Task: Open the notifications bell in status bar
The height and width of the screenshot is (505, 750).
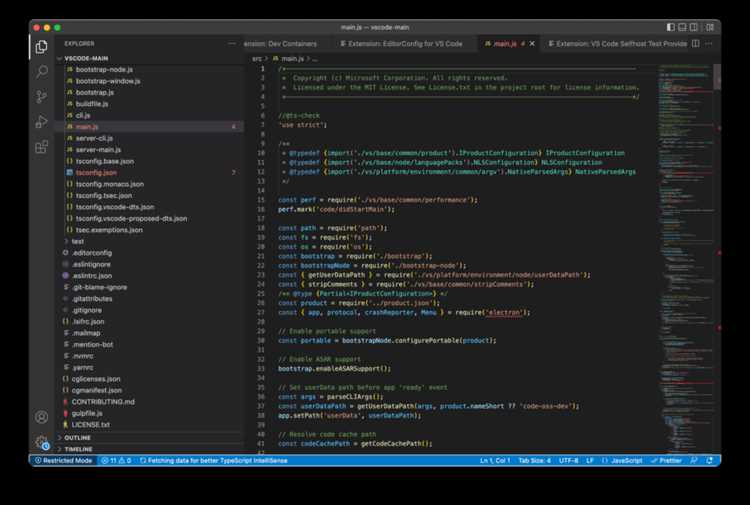Action: coord(709,461)
